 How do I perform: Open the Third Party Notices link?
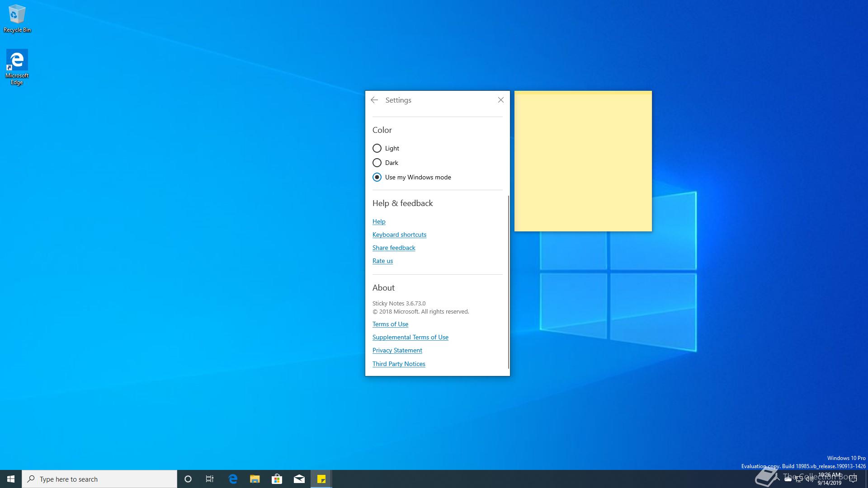(399, 364)
